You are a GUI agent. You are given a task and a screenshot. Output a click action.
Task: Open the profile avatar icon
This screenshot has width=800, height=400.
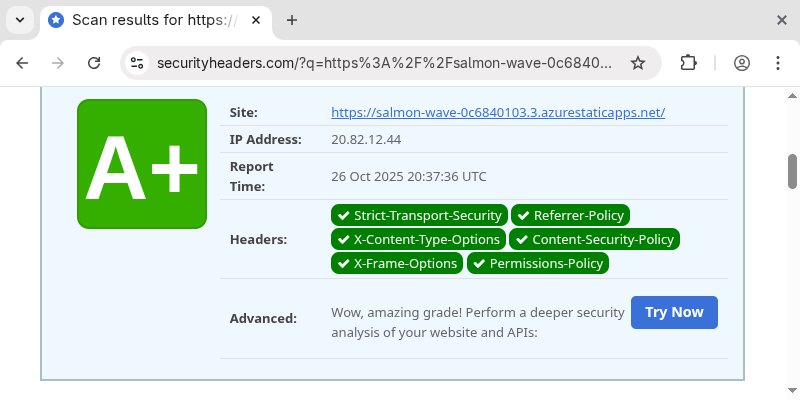tap(741, 63)
